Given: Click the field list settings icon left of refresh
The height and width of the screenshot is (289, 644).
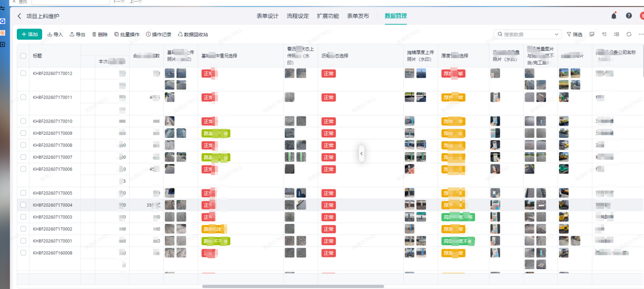Looking at the screenshot, I should [x=617, y=35].
